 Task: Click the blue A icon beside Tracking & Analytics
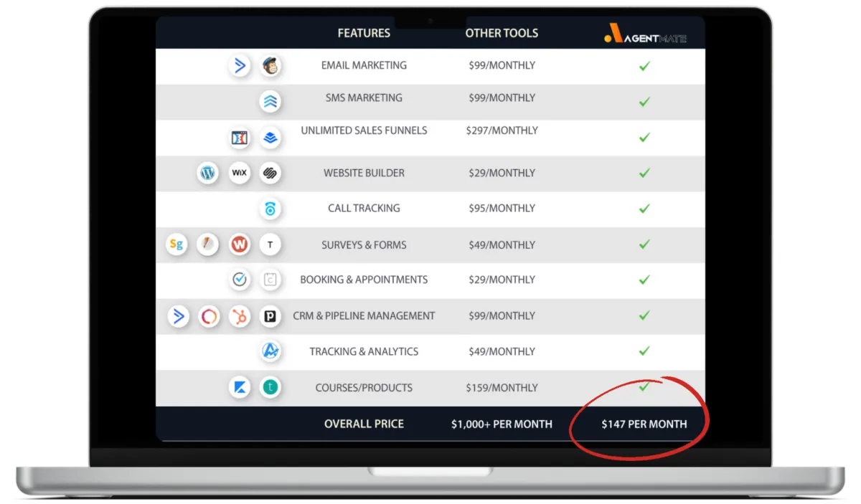[x=270, y=351]
